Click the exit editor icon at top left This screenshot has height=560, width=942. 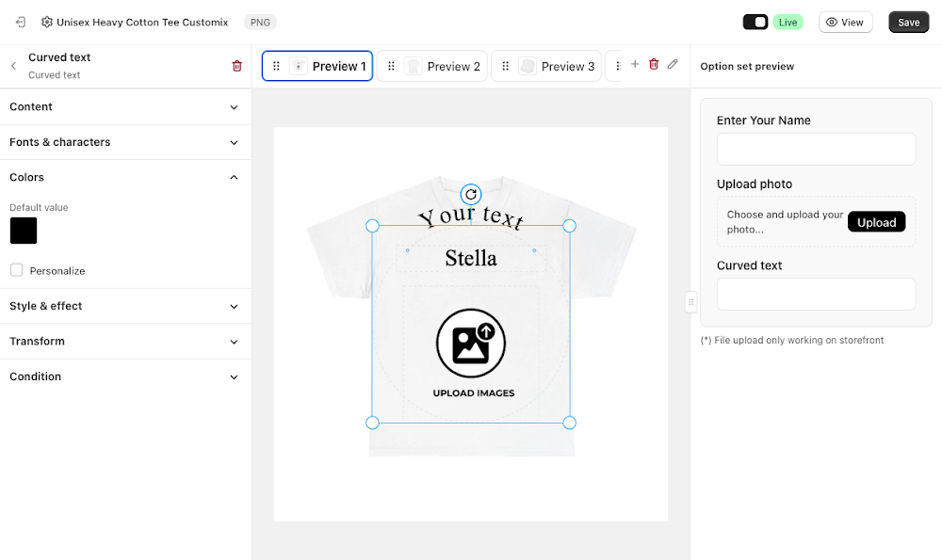[x=21, y=23]
